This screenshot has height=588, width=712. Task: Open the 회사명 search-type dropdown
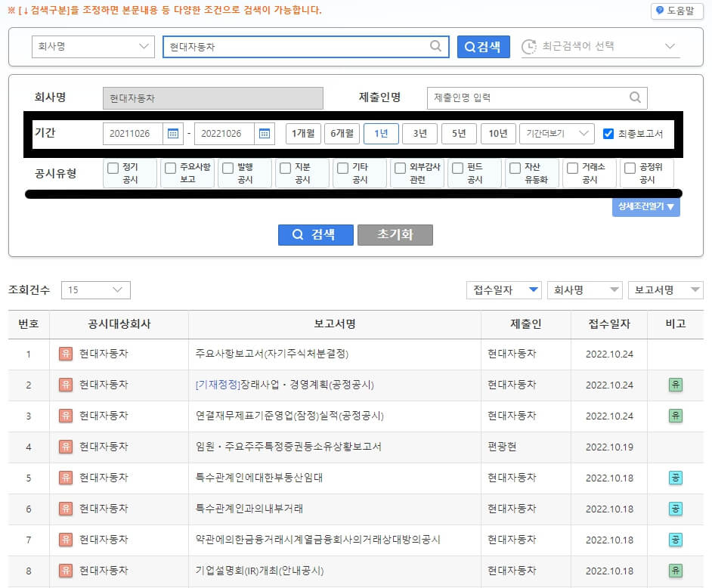(x=93, y=46)
